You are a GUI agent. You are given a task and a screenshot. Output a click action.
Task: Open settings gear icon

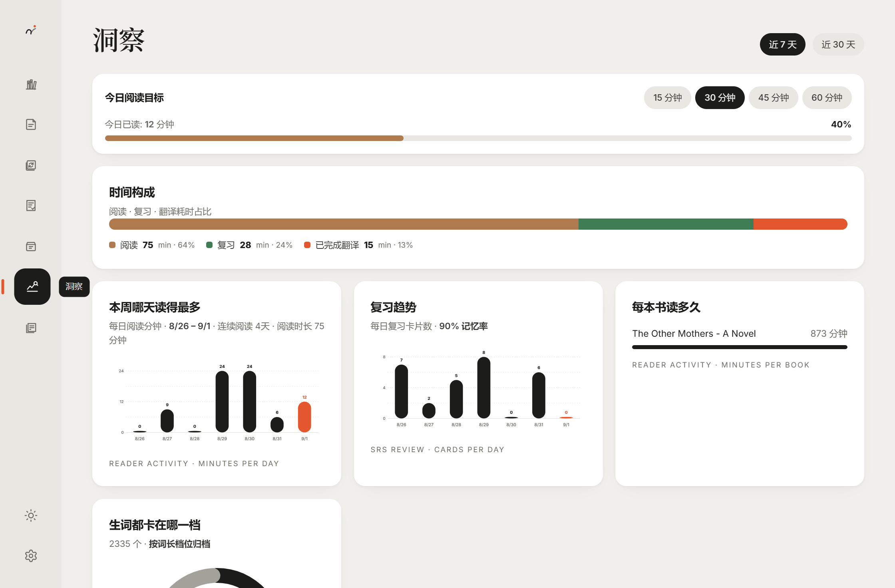click(31, 556)
